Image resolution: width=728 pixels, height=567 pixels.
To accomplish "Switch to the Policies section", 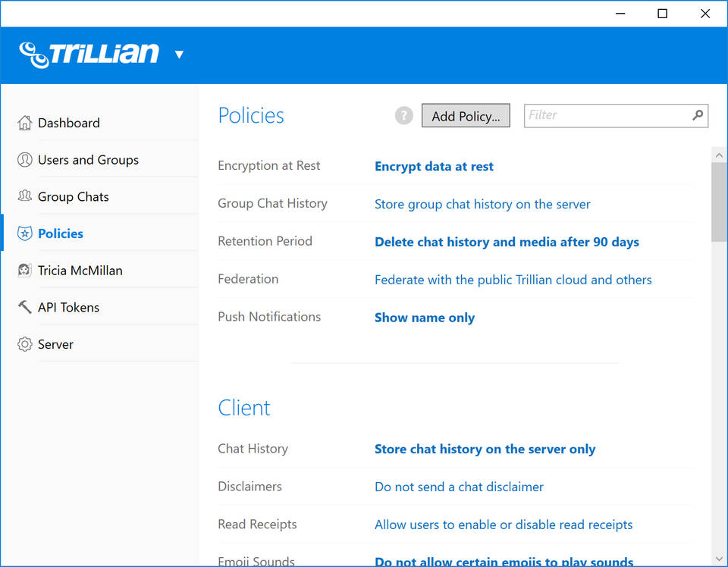I will pyautogui.click(x=60, y=233).
